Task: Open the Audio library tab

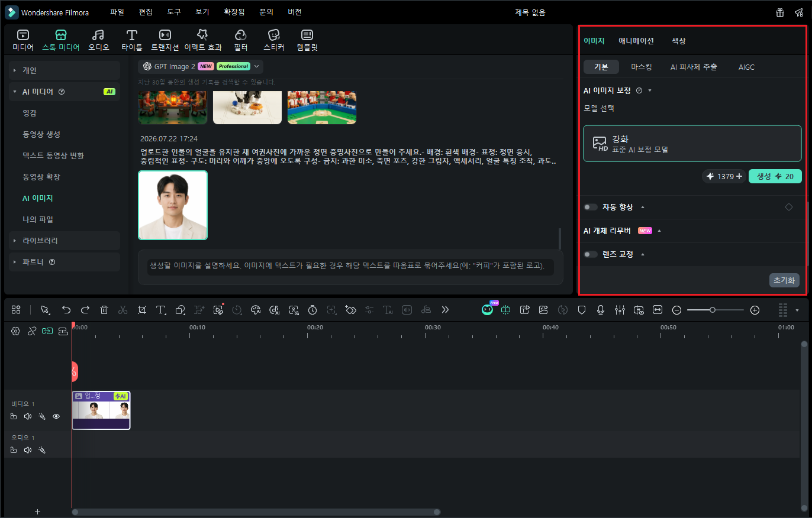Action: click(98, 40)
